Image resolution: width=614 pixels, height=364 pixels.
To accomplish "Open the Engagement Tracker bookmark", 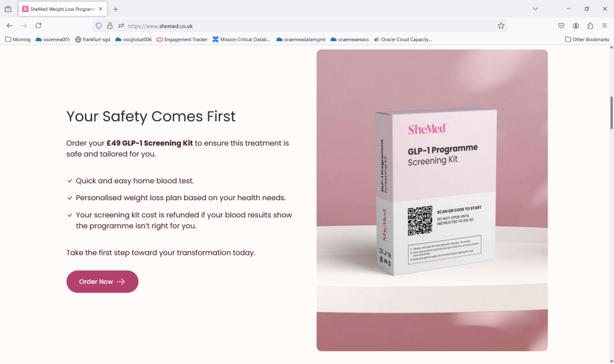I will [182, 39].
